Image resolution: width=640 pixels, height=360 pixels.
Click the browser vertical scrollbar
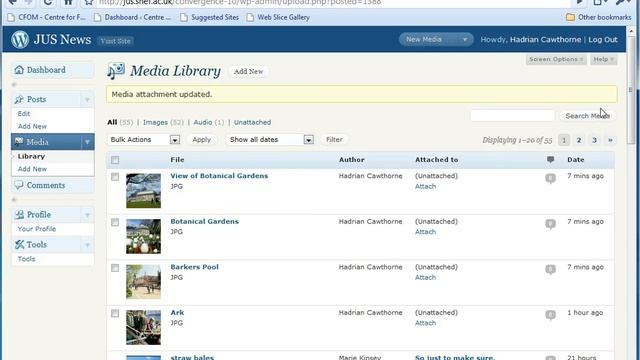[x=631, y=89]
